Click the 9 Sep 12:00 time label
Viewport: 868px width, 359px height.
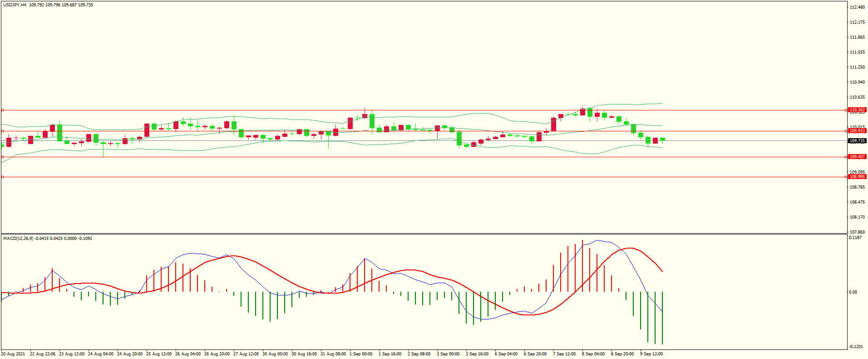click(x=651, y=354)
